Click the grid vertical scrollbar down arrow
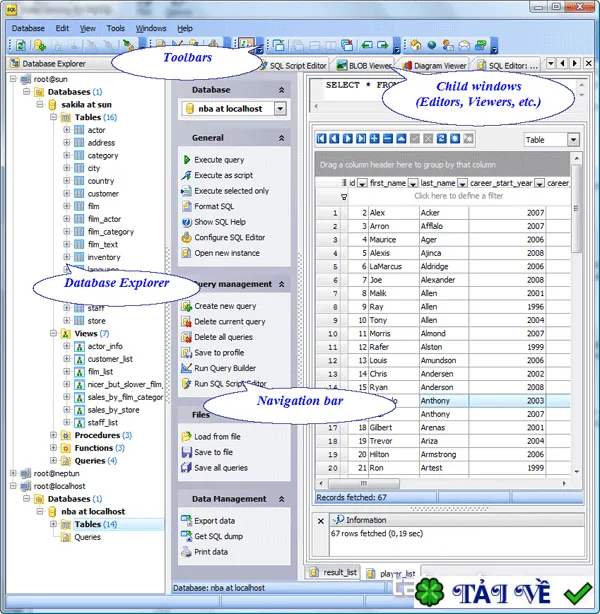 tap(577, 471)
